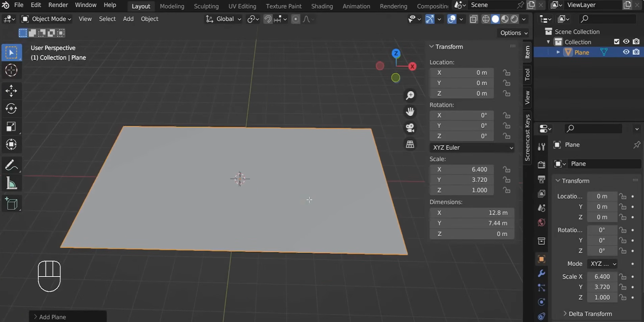Open the Options dropdown
Viewport: 644px width, 322px height.
(x=513, y=33)
